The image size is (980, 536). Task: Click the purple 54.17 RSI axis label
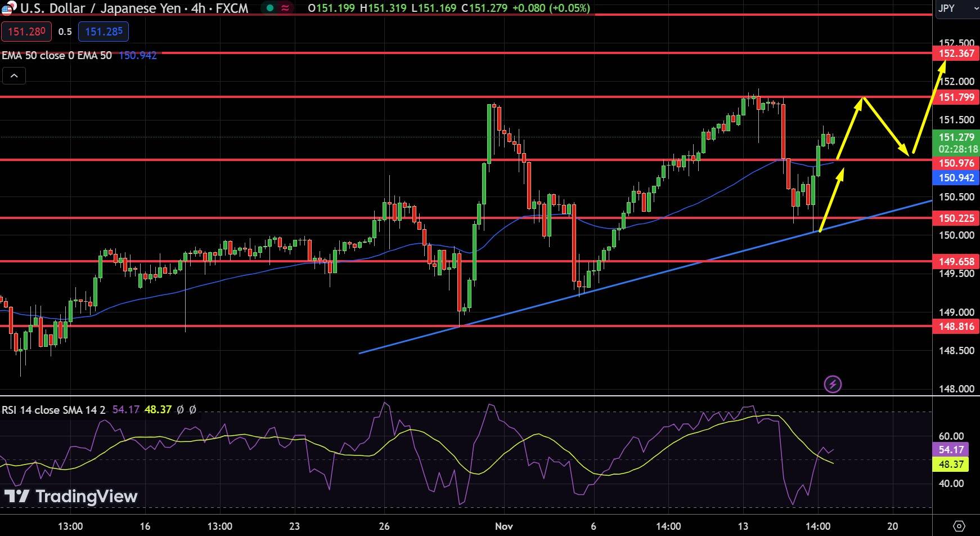click(x=951, y=450)
